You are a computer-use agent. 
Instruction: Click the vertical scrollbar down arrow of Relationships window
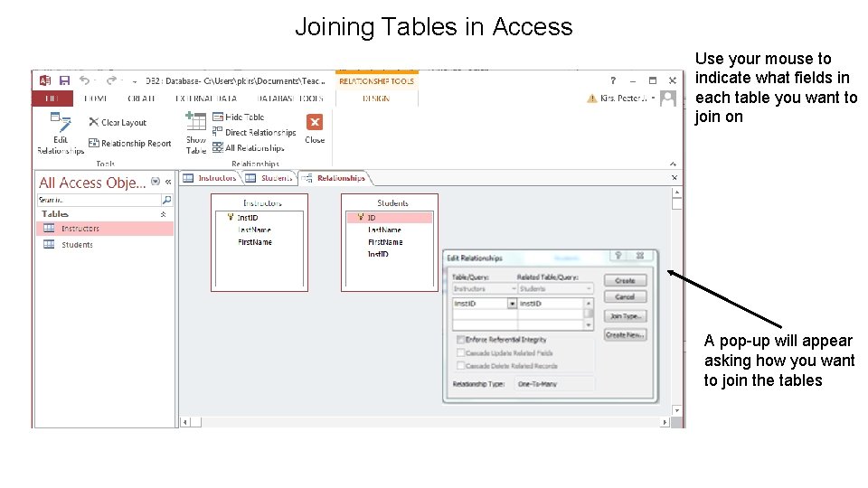(676, 410)
